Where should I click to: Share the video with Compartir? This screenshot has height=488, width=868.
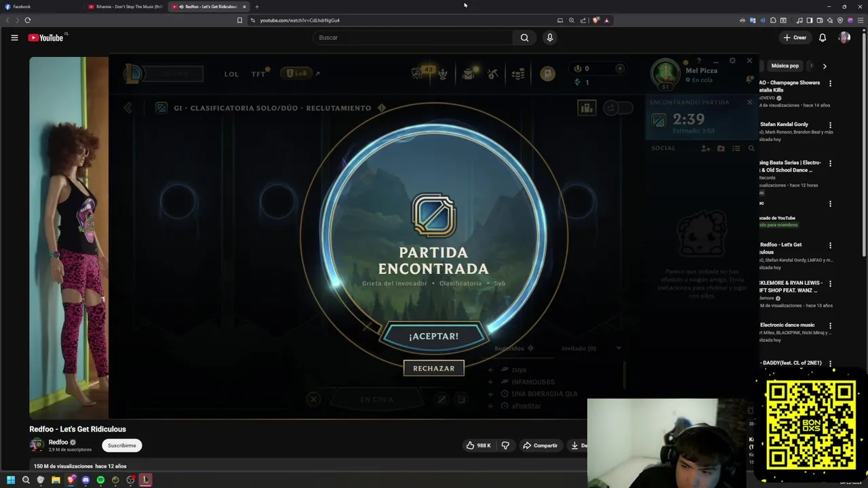point(540,445)
